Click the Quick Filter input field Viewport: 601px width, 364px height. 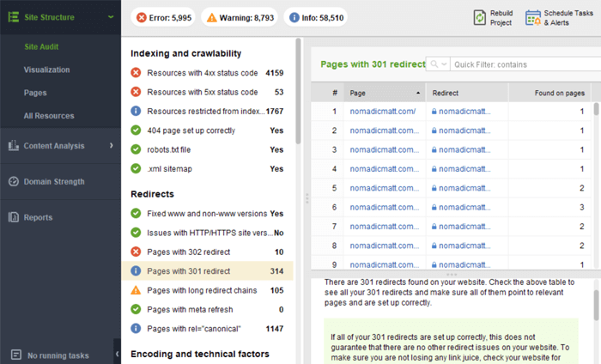(525, 64)
